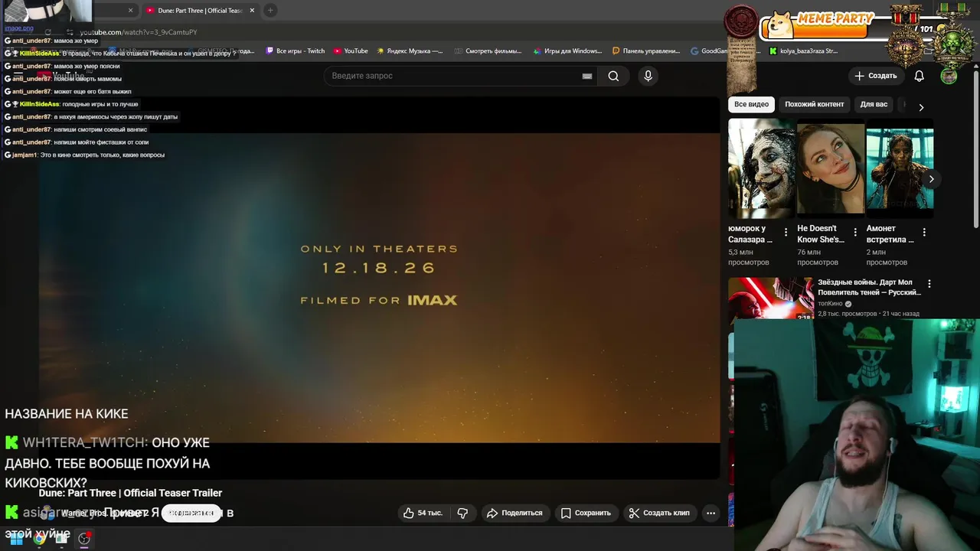Image resolution: width=980 pixels, height=551 pixels.
Task: Activate voice search microphone icon
Action: pos(648,76)
